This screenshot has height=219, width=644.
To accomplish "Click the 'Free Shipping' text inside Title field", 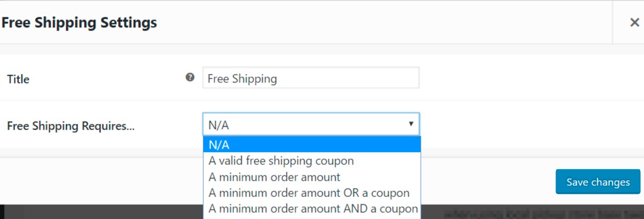I will 242,79.
